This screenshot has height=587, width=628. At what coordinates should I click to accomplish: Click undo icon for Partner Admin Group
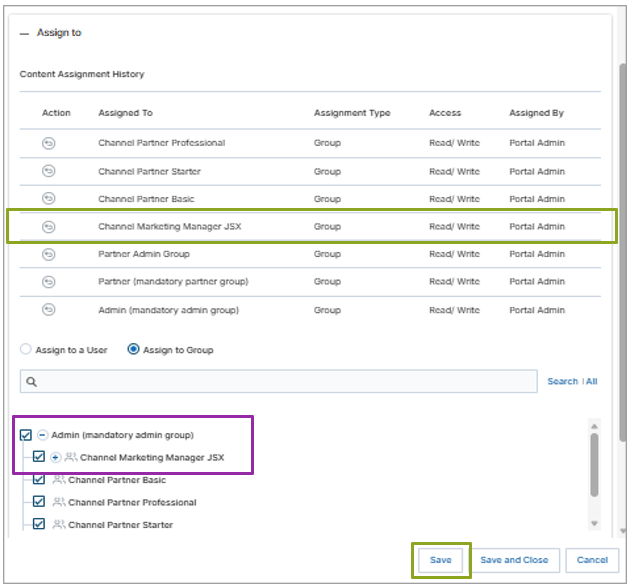click(x=48, y=254)
